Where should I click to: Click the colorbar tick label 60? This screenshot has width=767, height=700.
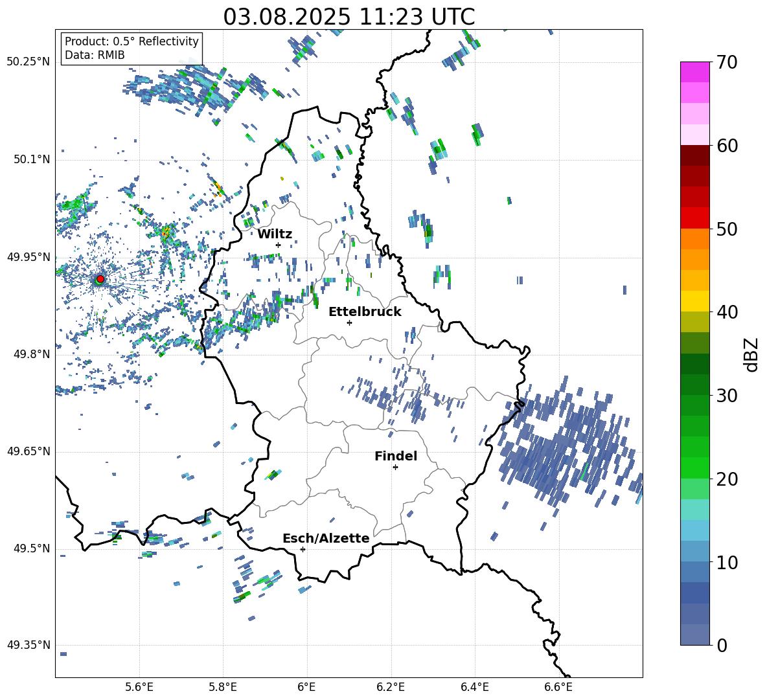(727, 146)
